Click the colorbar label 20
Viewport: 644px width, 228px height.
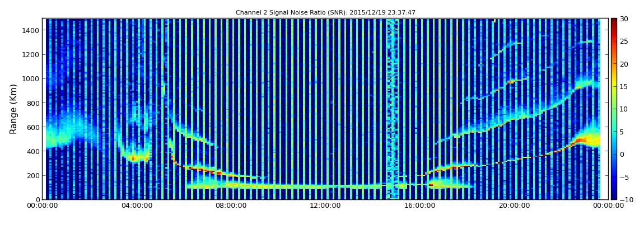click(x=624, y=64)
